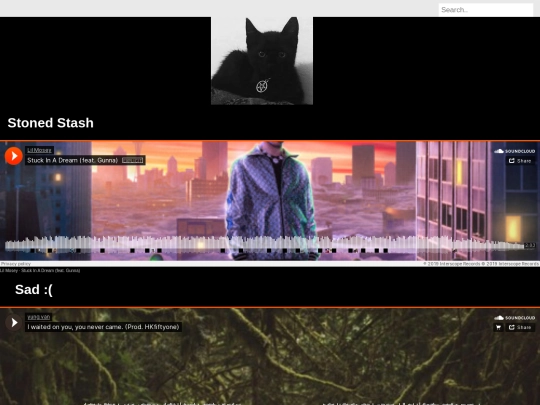Open SoundCloud logo on the forest track player
Screen dimensions: 540x405
(515, 318)
